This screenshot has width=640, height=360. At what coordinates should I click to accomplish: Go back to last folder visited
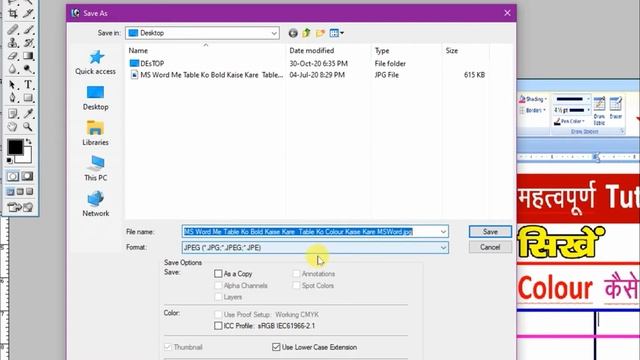pos(293,33)
